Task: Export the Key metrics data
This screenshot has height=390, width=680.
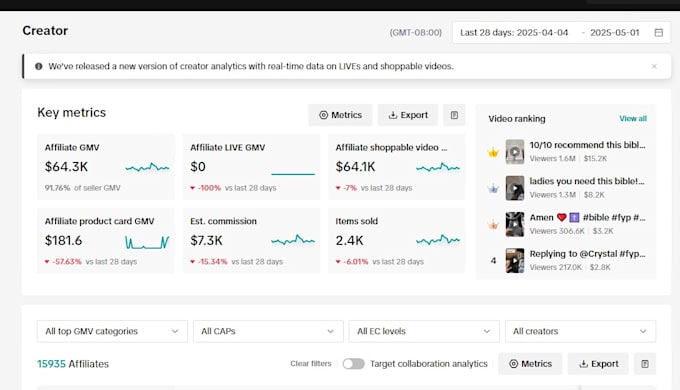Action: tap(408, 115)
